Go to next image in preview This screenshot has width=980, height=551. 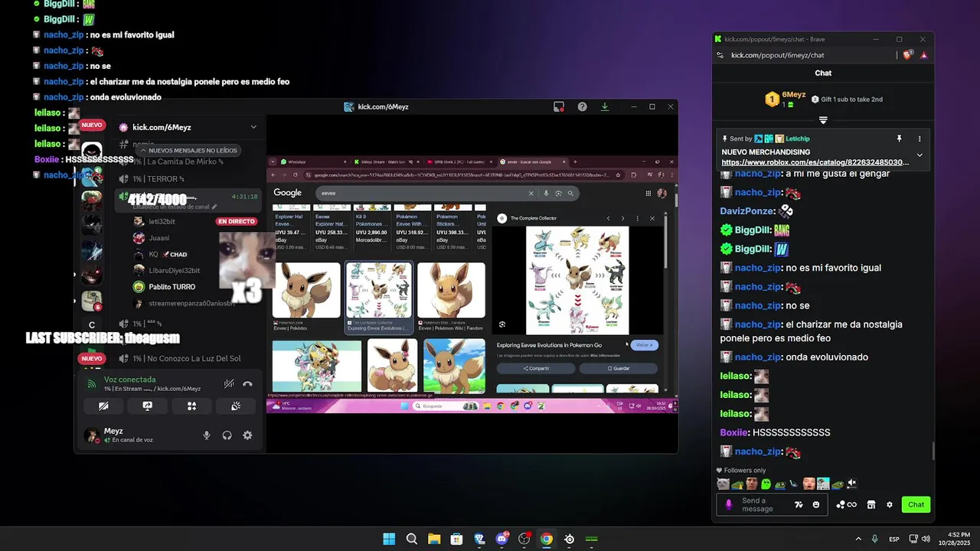tap(622, 218)
